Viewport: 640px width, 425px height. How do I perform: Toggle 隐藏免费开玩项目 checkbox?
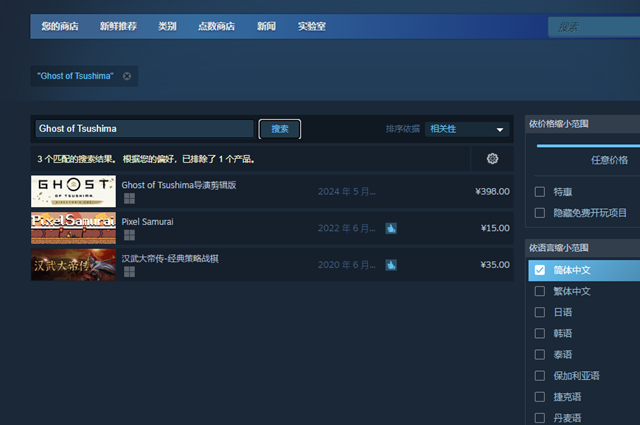[x=540, y=213]
